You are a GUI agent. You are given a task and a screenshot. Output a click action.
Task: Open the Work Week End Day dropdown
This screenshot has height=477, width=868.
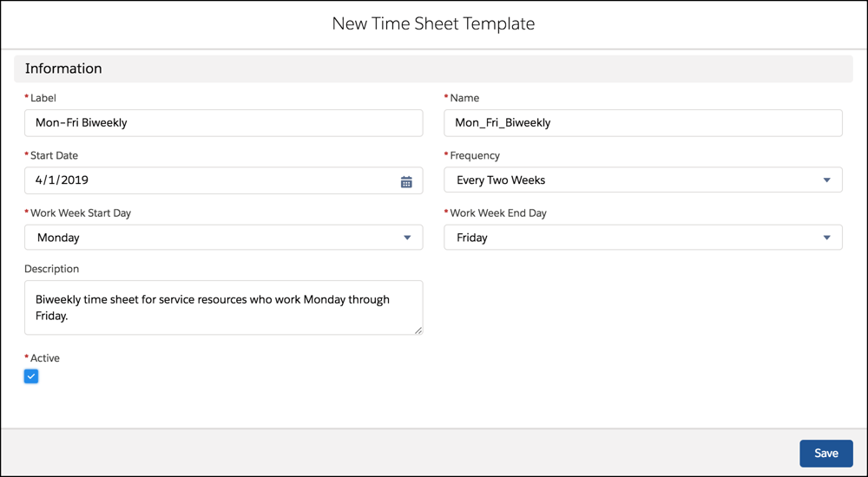pyautogui.click(x=642, y=238)
